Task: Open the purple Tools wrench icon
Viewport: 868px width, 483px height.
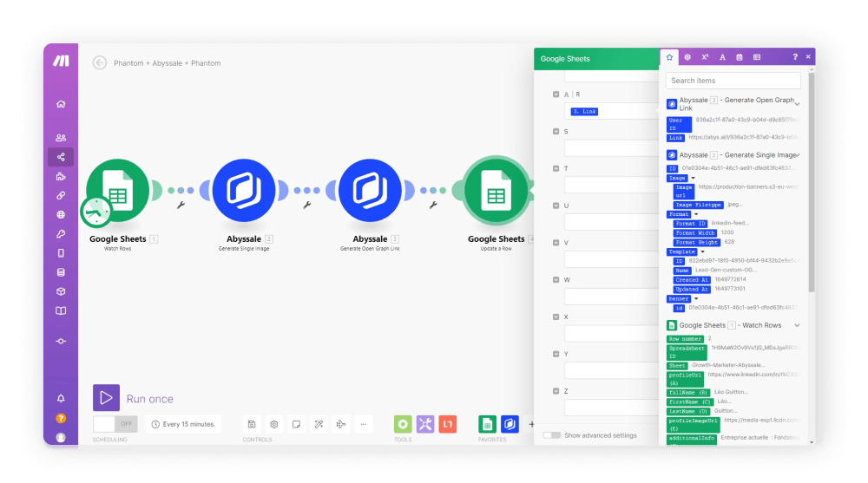Action: (425, 424)
